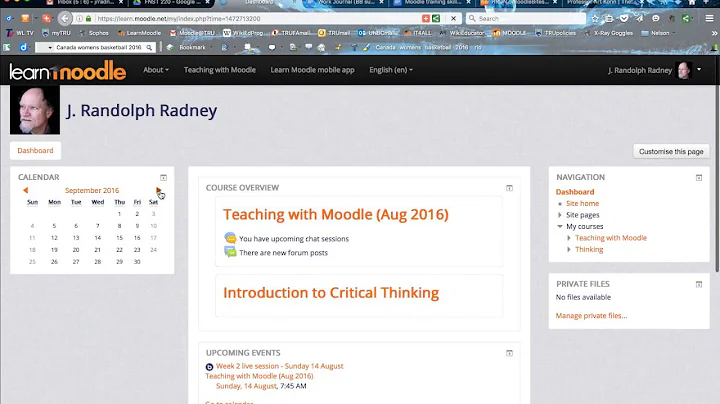This screenshot has width=720, height=404.
Task: Click the chat bubble icon in browser toolbar
Action: 656,18
